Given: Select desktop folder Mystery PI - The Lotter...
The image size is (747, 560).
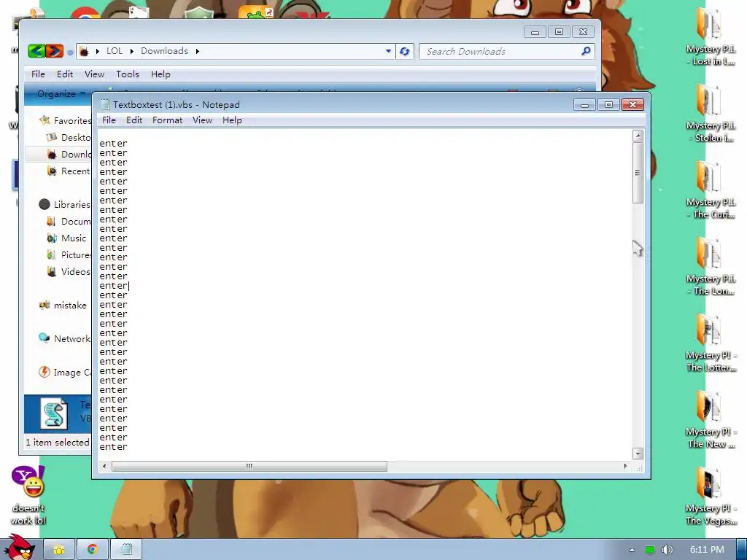Looking at the screenshot, I should [710, 343].
